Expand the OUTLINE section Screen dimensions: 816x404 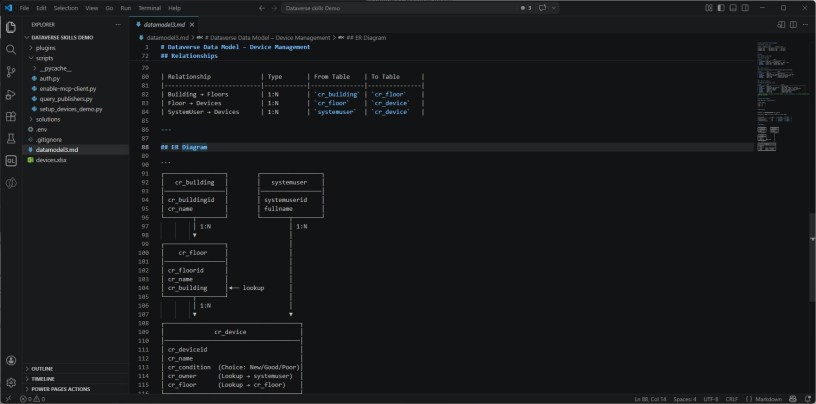pyautogui.click(x=42, y=368)
